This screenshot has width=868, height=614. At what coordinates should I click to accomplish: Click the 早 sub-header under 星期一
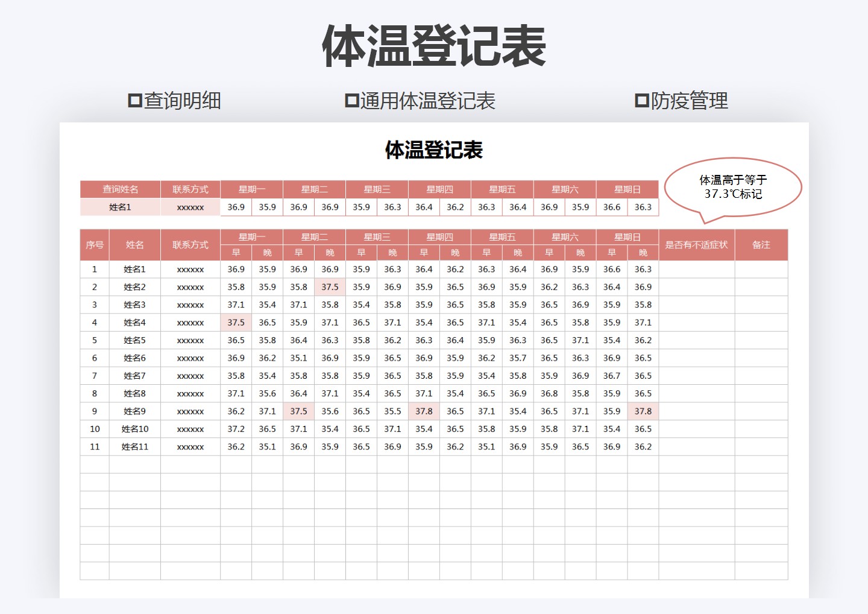pyautogui.click(x=237, y=252)
